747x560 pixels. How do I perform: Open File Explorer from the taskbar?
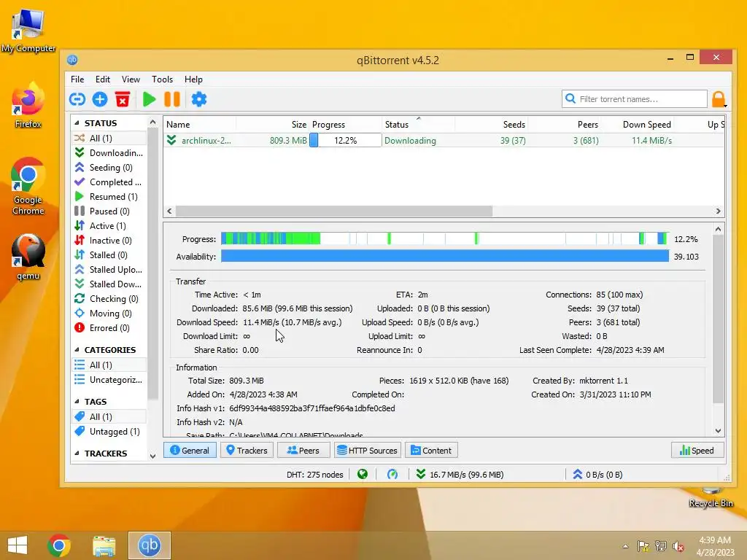coord(104,545)
